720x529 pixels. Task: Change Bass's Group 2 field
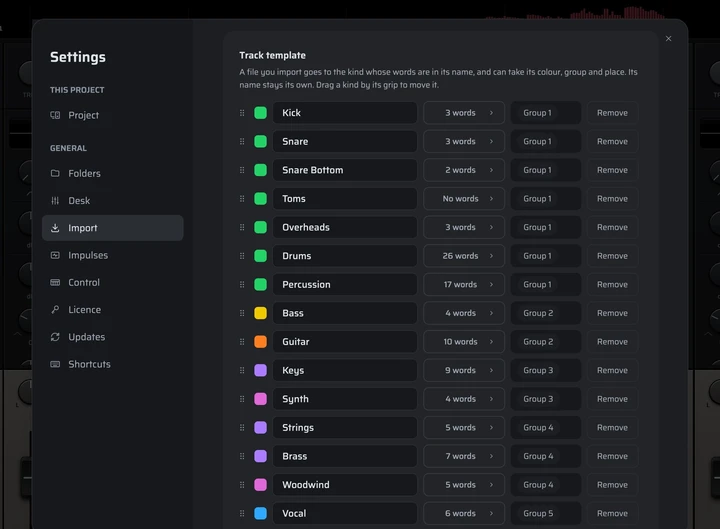[x=546, y=313]
